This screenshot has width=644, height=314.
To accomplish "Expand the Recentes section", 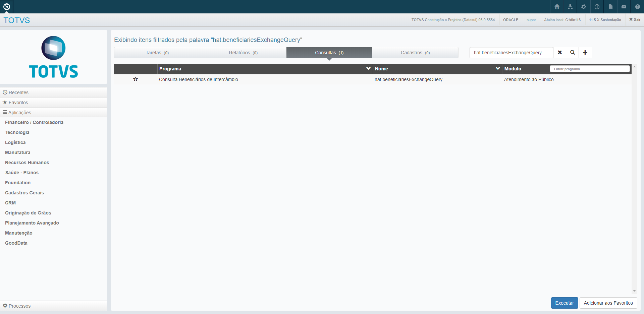I will pyautogui.click(x=54, y=92).
